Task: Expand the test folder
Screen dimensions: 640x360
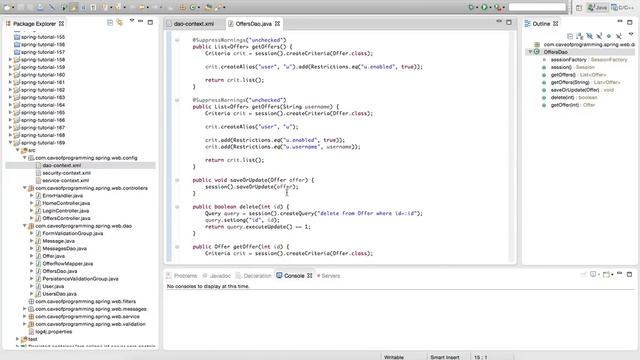Action: pyautogui.click(x=18, y=339)
